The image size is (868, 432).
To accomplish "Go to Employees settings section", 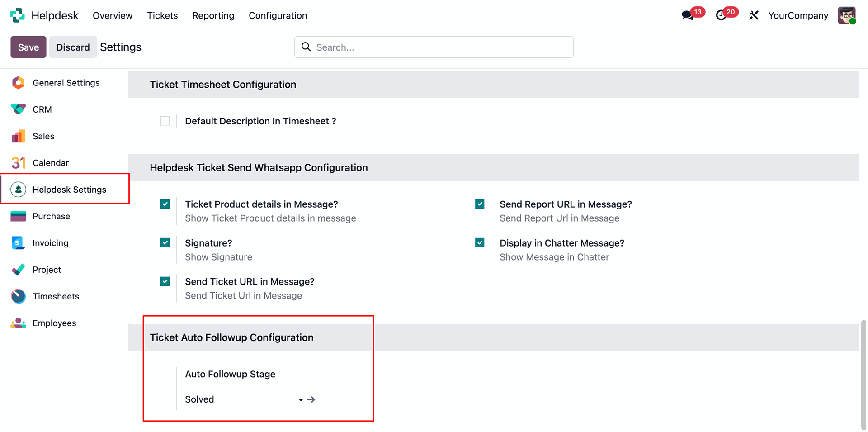I will coord(54,323).
